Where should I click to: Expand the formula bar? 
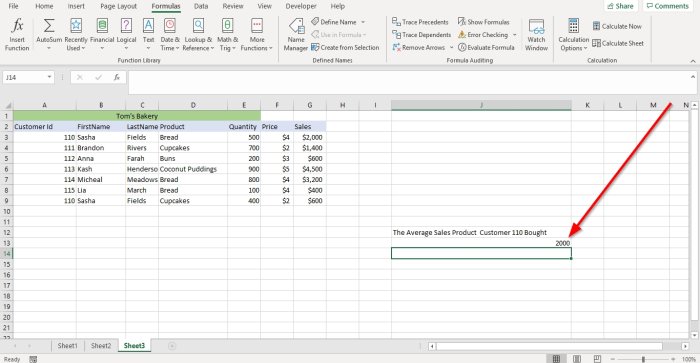693,77
